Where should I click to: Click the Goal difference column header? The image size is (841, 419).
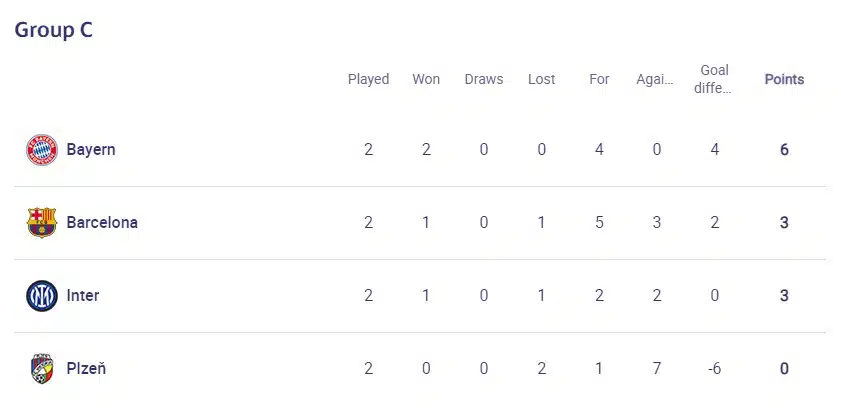point(714,79)
